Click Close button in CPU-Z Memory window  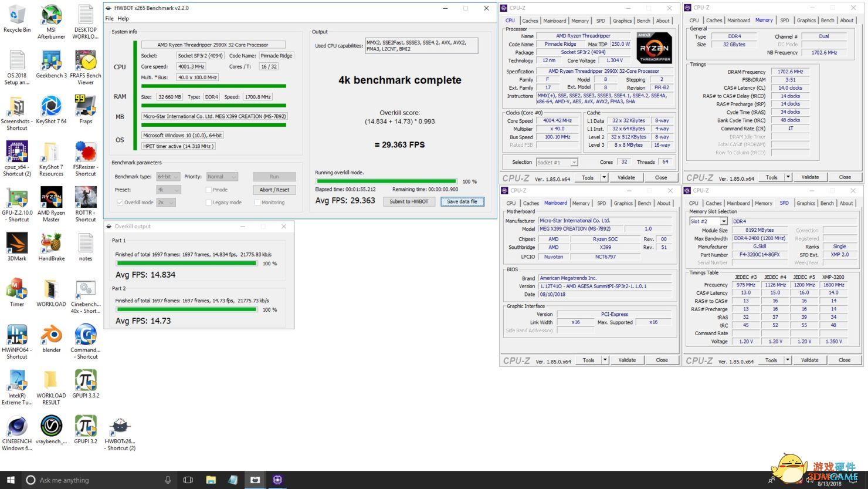pyautogui.click(x=845, y=177)
